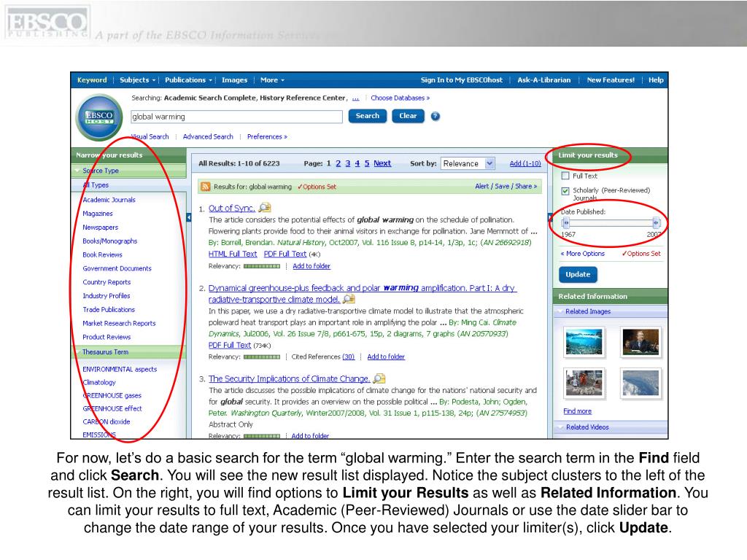Open the man speaking related image thumbnail

point(640,342)
